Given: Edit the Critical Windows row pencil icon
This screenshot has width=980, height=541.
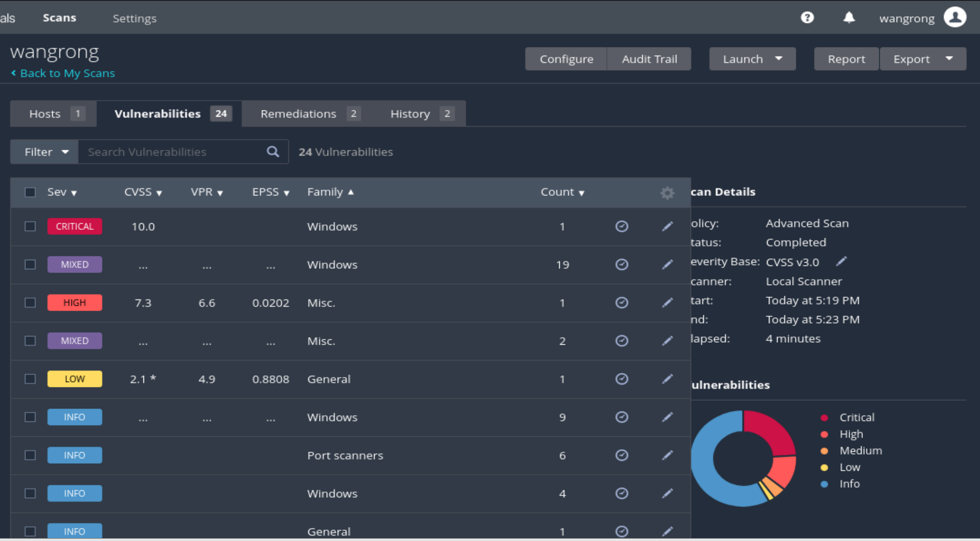Looking at the screenshot, I should (x=667, y=226).
